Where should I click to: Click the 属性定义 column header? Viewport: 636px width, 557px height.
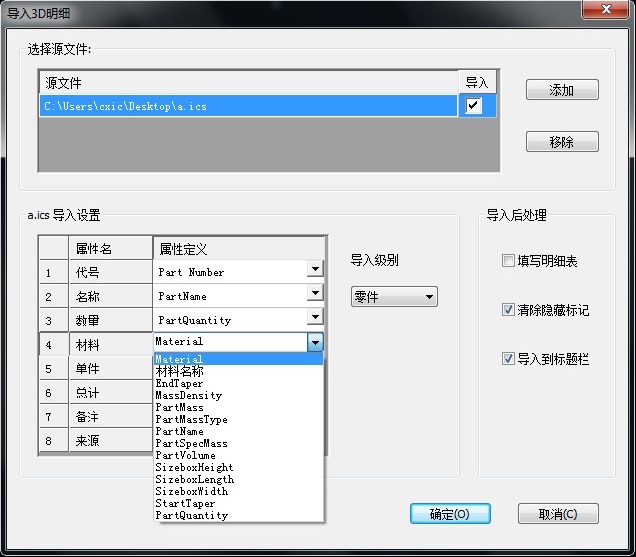239,248
